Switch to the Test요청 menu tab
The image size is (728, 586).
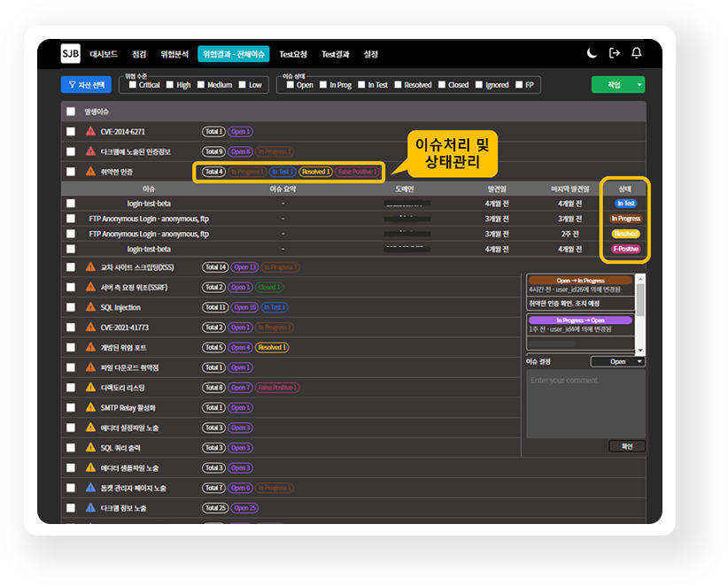(x=292, y=54)
